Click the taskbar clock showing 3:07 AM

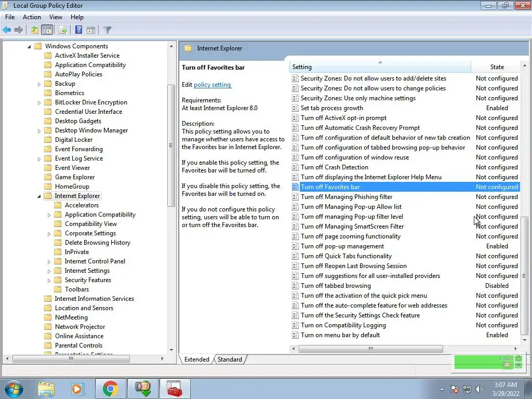pos(506,389)
